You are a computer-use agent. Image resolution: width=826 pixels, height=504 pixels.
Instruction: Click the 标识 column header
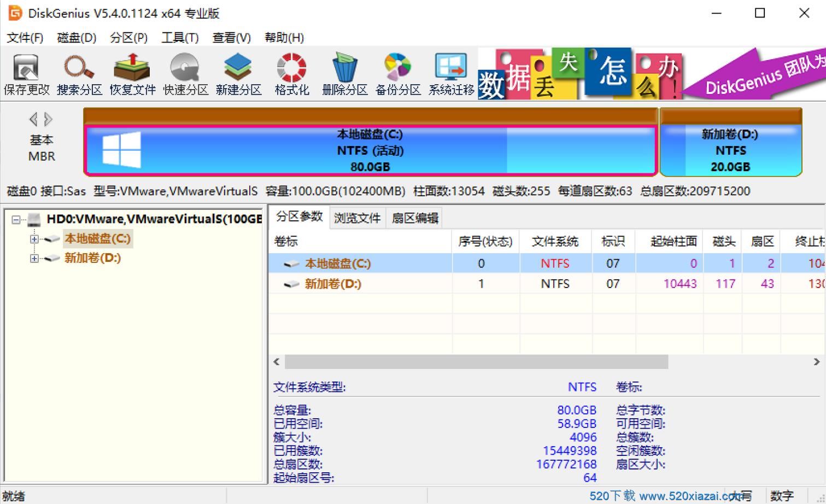613,242
